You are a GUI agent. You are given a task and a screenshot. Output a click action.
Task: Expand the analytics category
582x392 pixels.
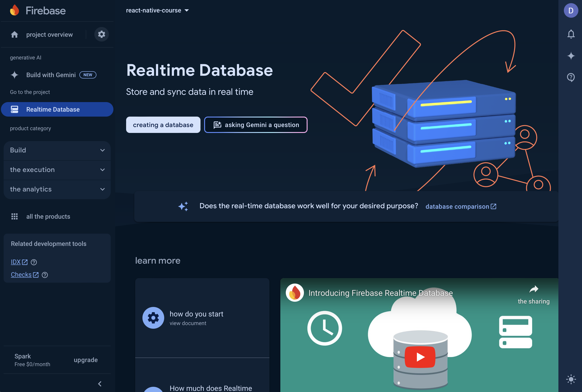(x=57, y=189)
